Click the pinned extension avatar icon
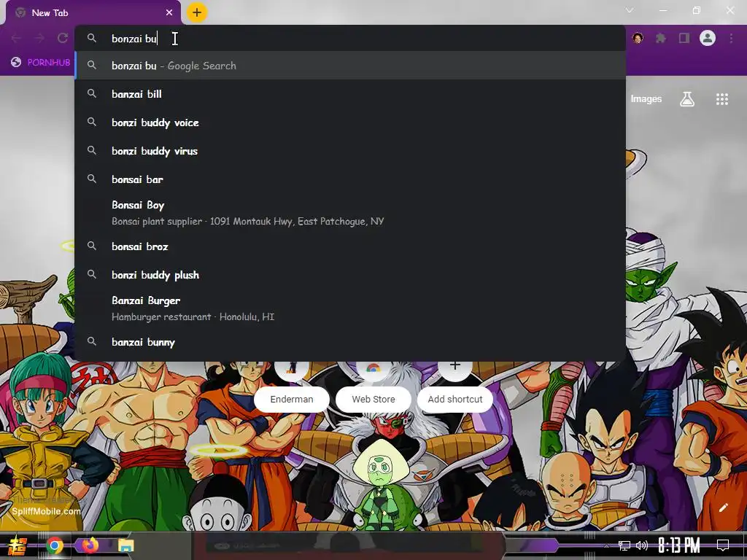Viewport: 747px width, 560px height. 638,38
